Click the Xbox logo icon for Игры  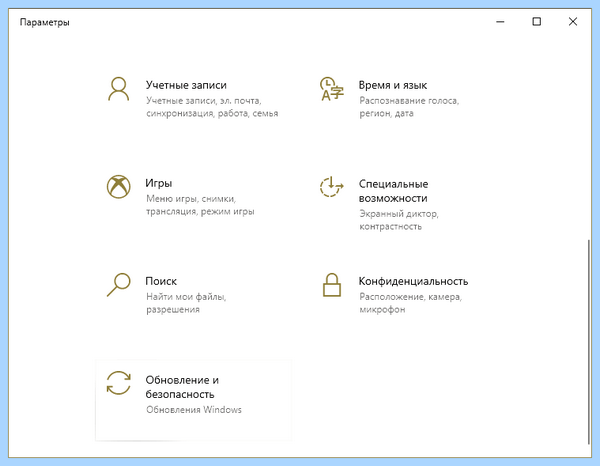point(119,187)
